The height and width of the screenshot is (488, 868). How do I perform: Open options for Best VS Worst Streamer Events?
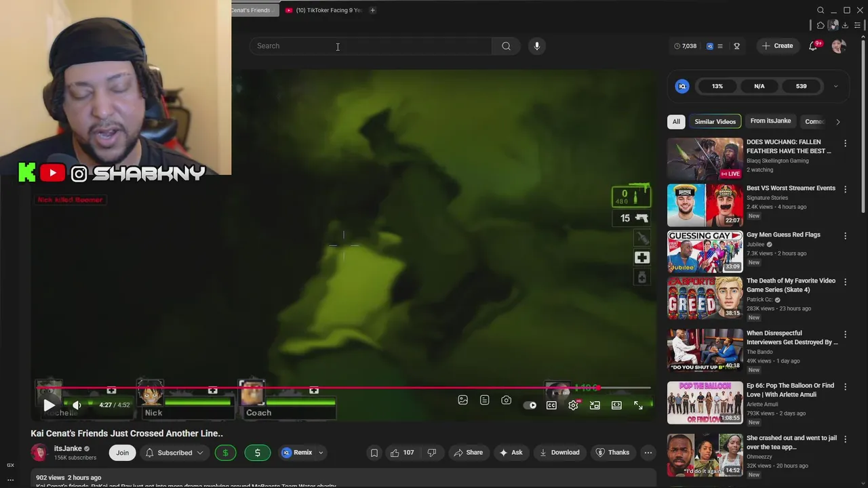[x=845, y=190]
